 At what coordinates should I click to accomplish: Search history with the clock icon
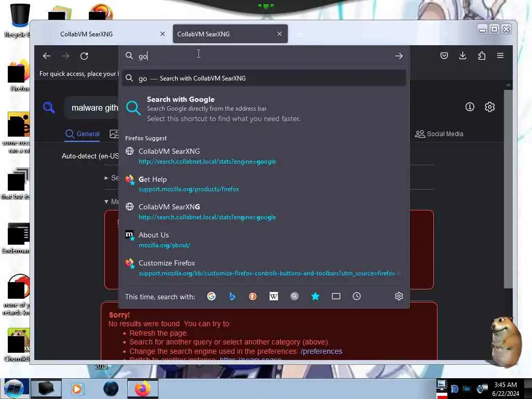(x=356, y=296)
